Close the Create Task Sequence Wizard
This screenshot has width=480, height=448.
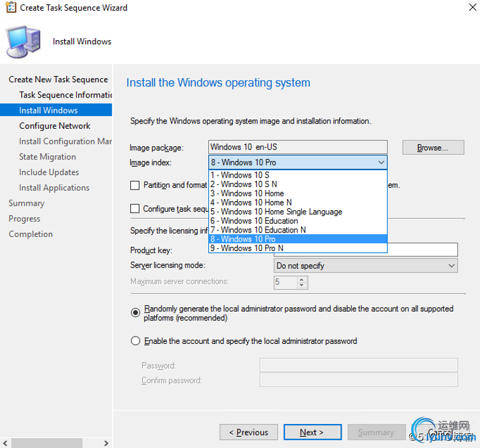pos(473,7)
